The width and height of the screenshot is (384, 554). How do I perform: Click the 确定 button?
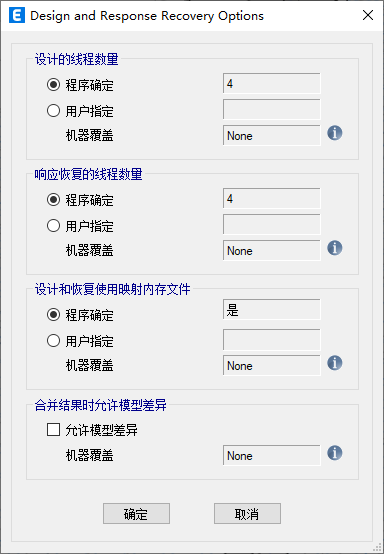click(136, 514)
